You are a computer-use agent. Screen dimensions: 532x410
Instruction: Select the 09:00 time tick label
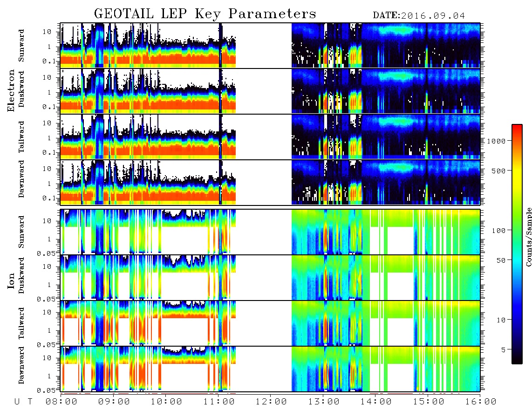coord(114,402)
